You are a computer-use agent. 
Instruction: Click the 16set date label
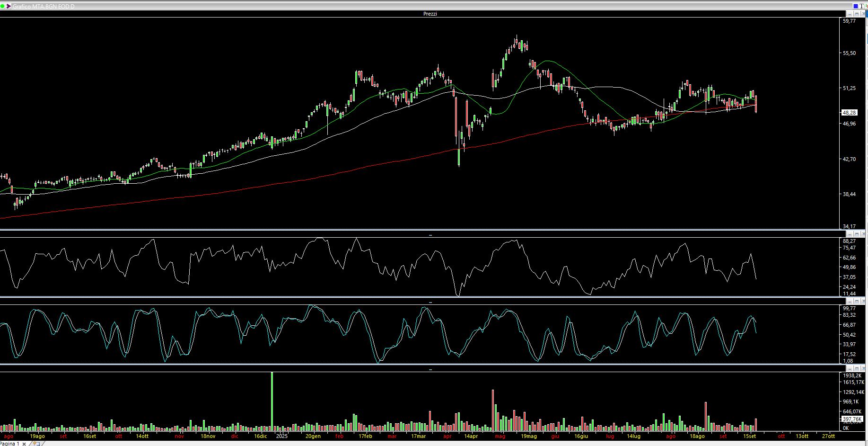pyautogui.click(x=89, y=436)
